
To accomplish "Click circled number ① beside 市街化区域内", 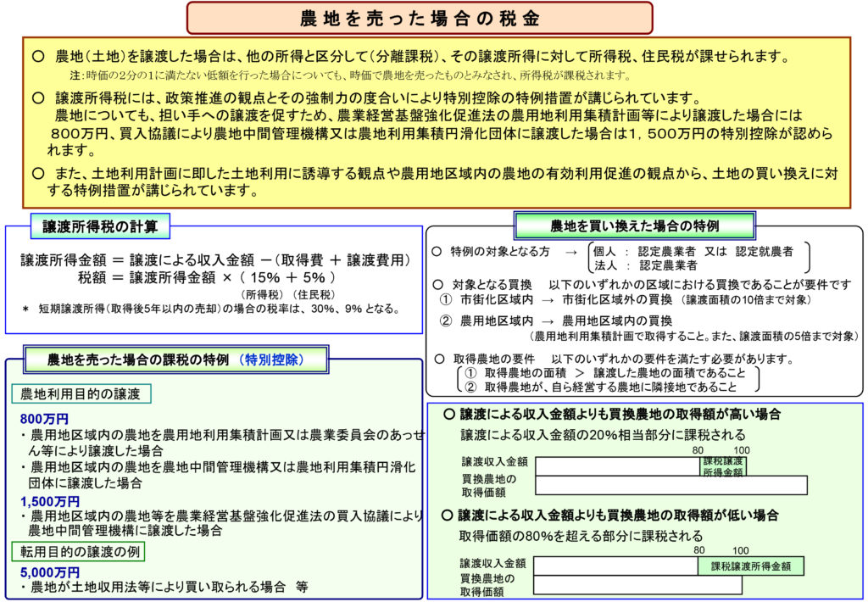I will point(445,299).
